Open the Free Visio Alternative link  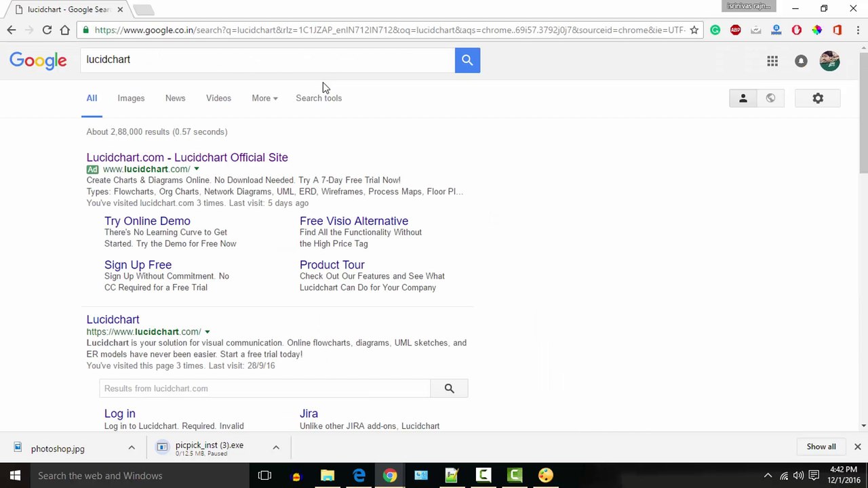[354, 221]
